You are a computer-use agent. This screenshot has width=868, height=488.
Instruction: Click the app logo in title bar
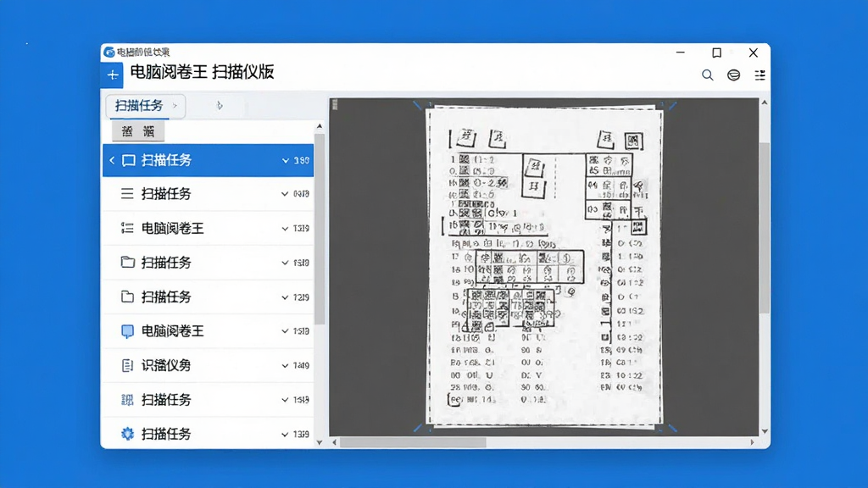pyautogui.click(x=109, y=52)
